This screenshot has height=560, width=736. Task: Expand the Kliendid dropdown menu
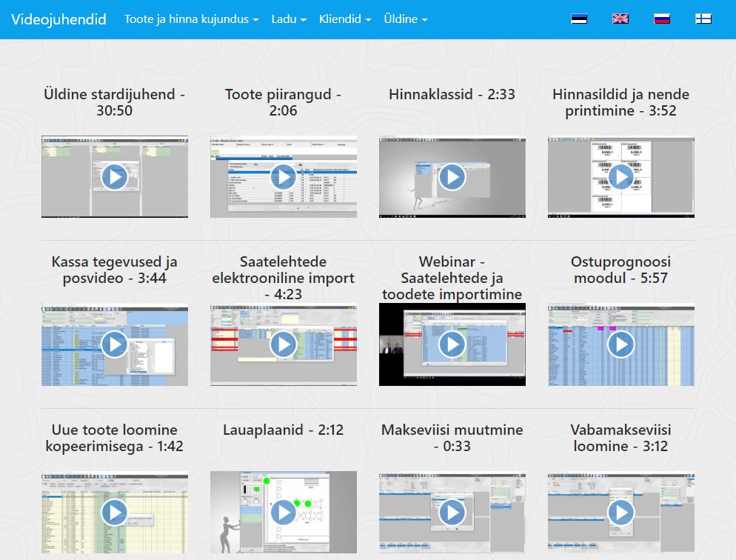coord(345,19)
